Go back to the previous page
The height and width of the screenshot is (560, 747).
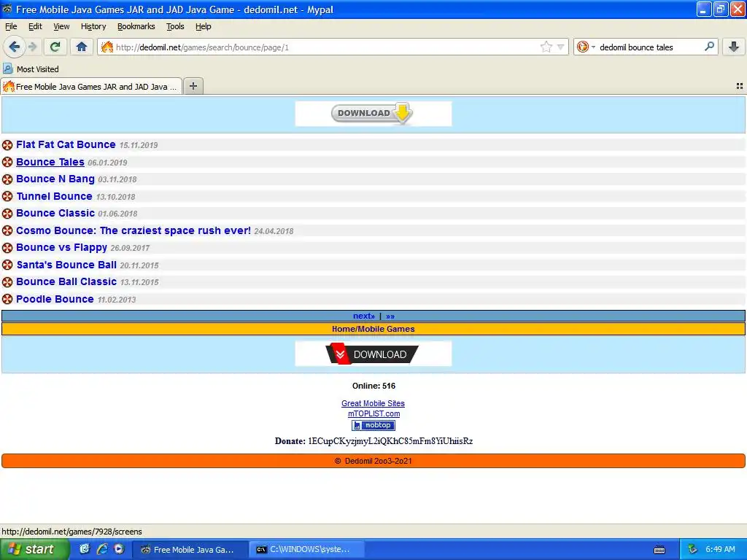point(14,47)
